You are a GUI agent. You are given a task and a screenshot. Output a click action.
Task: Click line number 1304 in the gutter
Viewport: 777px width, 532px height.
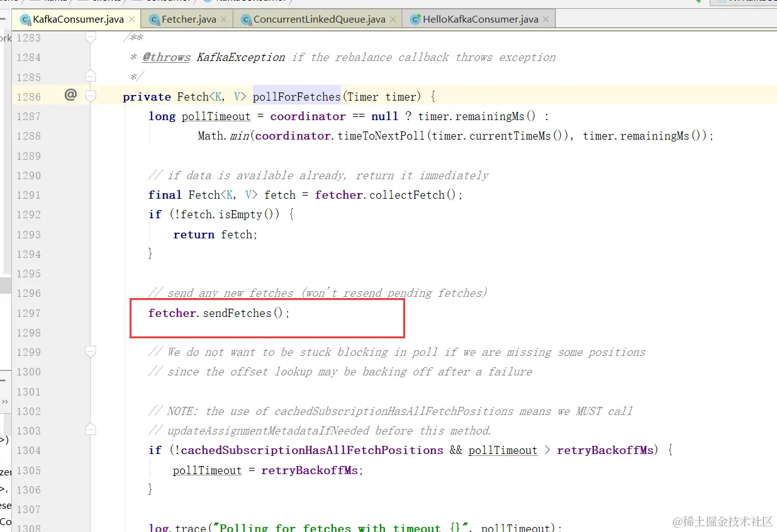28,450
